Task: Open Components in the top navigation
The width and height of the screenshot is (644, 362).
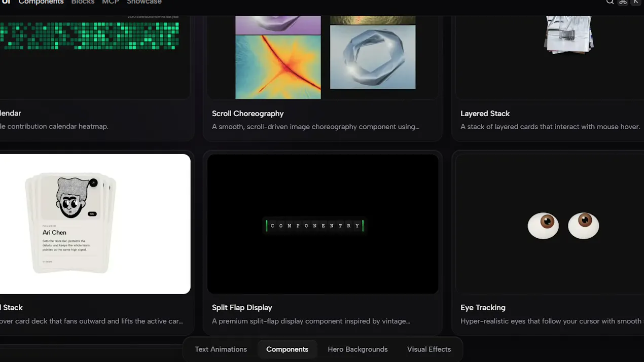Action: [x=41, y=2]
